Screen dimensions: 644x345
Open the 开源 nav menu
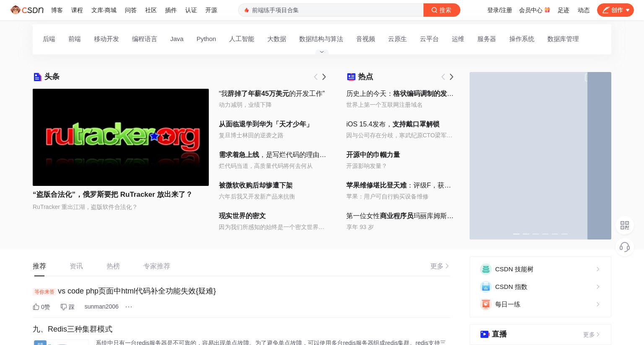coord(211,10)
